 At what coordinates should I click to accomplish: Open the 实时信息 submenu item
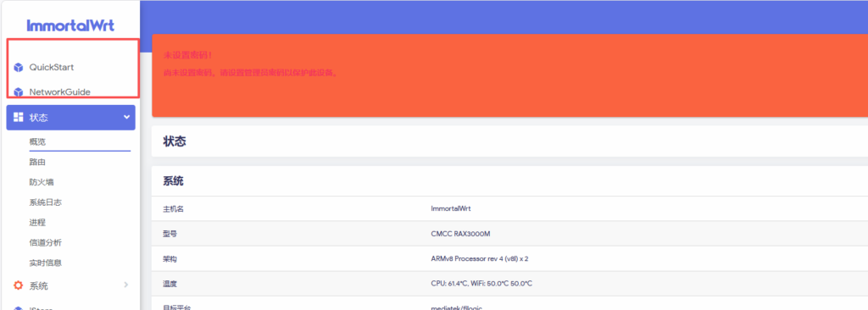point(46,263)
